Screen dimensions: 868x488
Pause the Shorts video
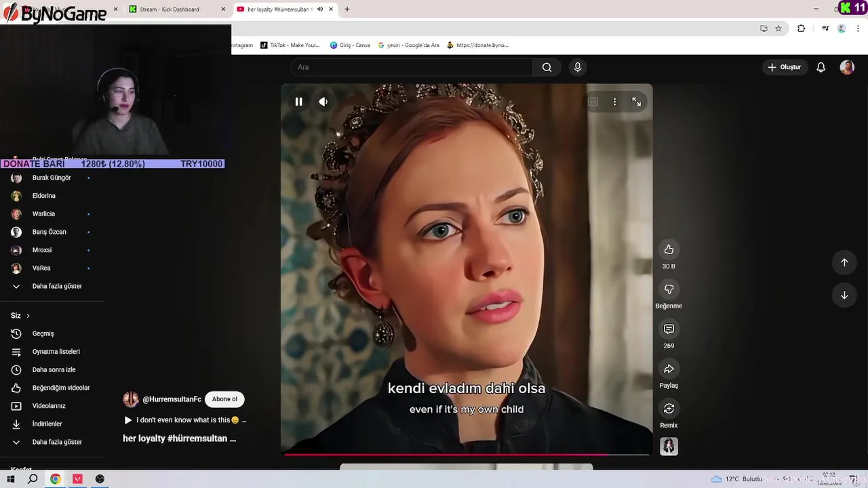click(x=298, y=102)
